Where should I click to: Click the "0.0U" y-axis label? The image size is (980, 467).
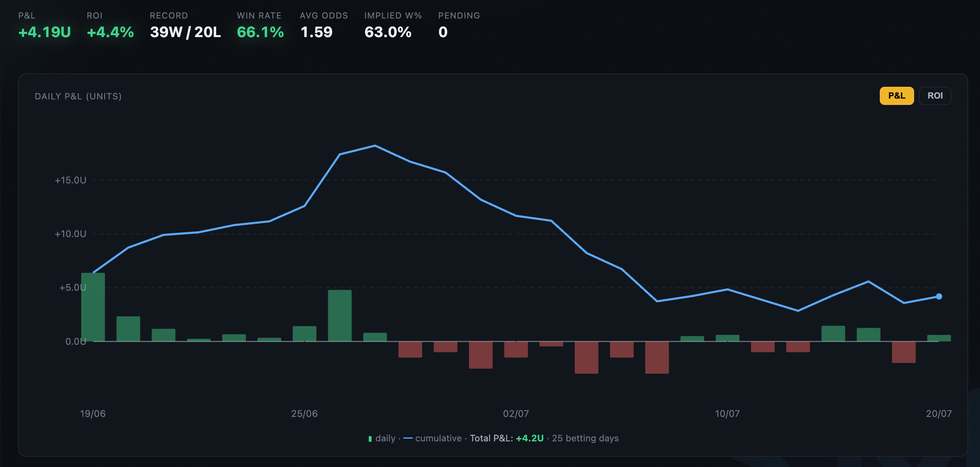pos(76,342)
